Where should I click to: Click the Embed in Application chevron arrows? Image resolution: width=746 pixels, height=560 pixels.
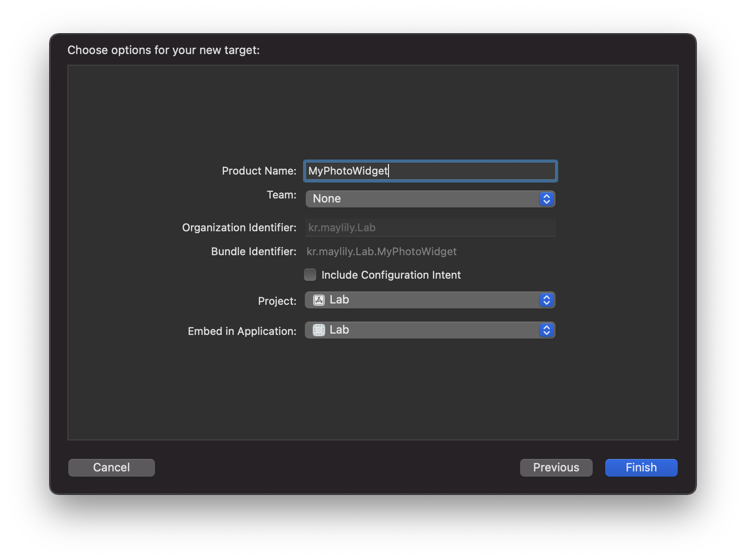[x=547, y=331]
